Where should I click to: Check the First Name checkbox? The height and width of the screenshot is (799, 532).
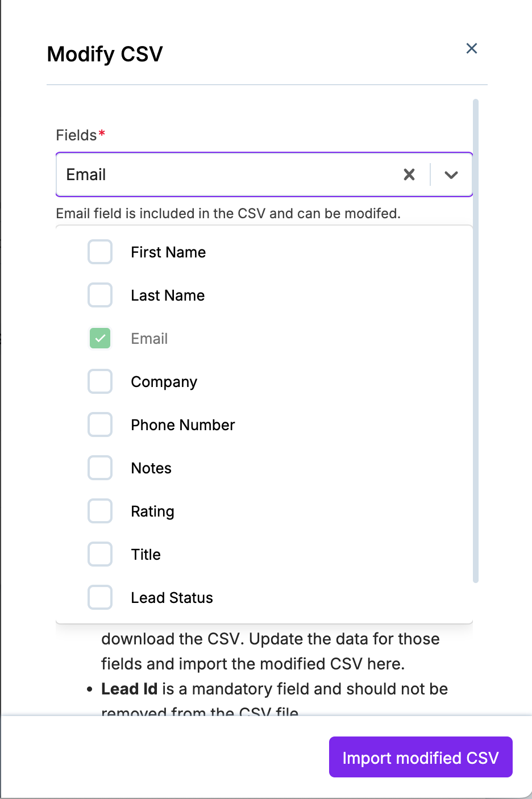click(100, 252)
